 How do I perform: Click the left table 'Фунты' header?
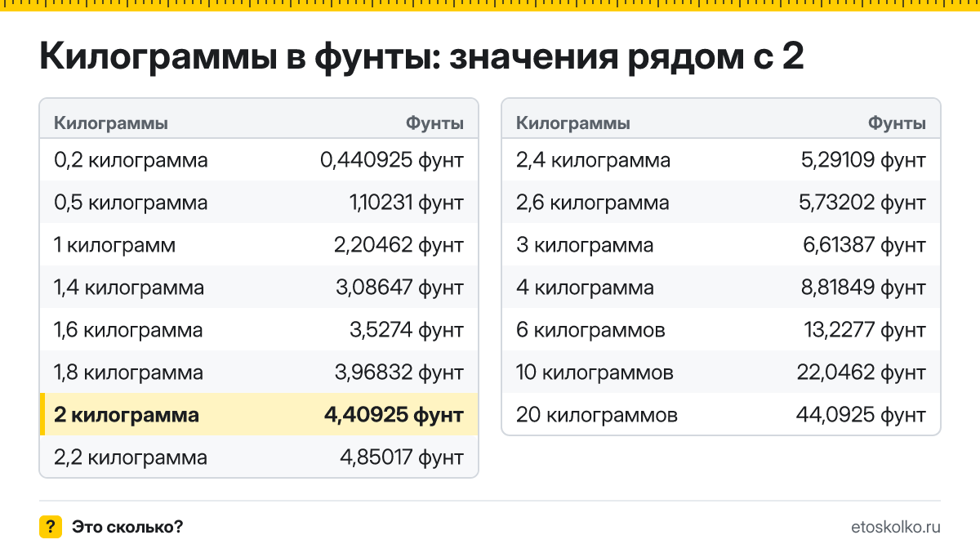click(x=435, y=123)
